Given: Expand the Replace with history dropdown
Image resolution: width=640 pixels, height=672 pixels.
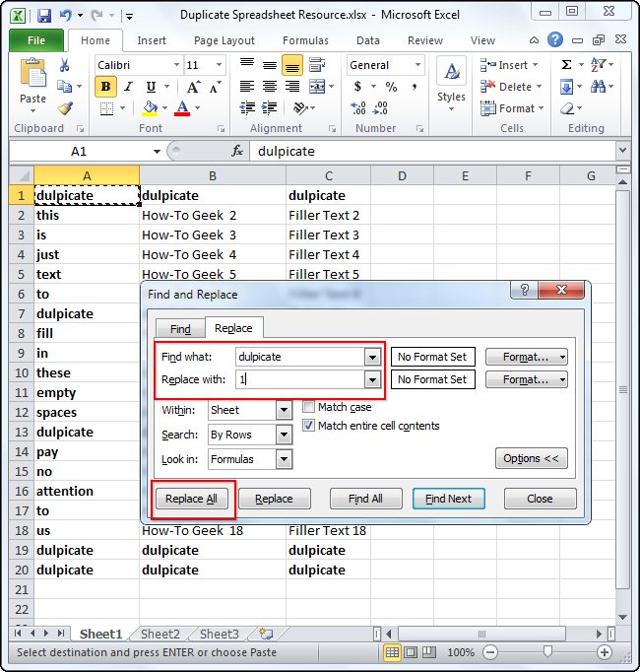Looking at the screenshot, I should point(372,379).
